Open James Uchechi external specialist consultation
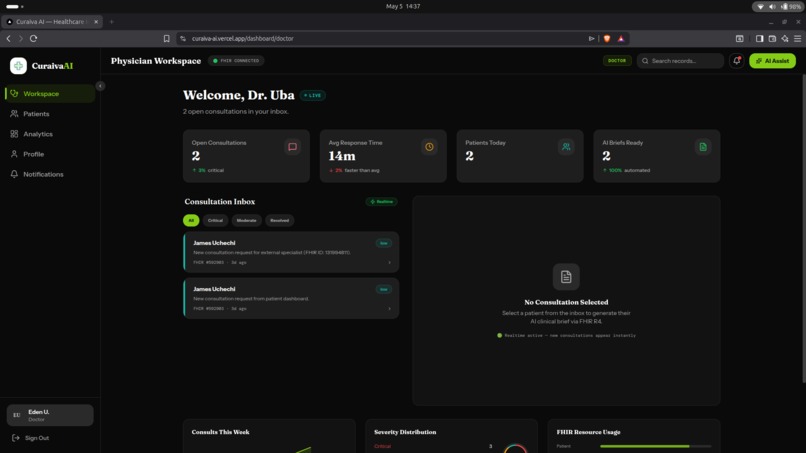 point(291,252)
